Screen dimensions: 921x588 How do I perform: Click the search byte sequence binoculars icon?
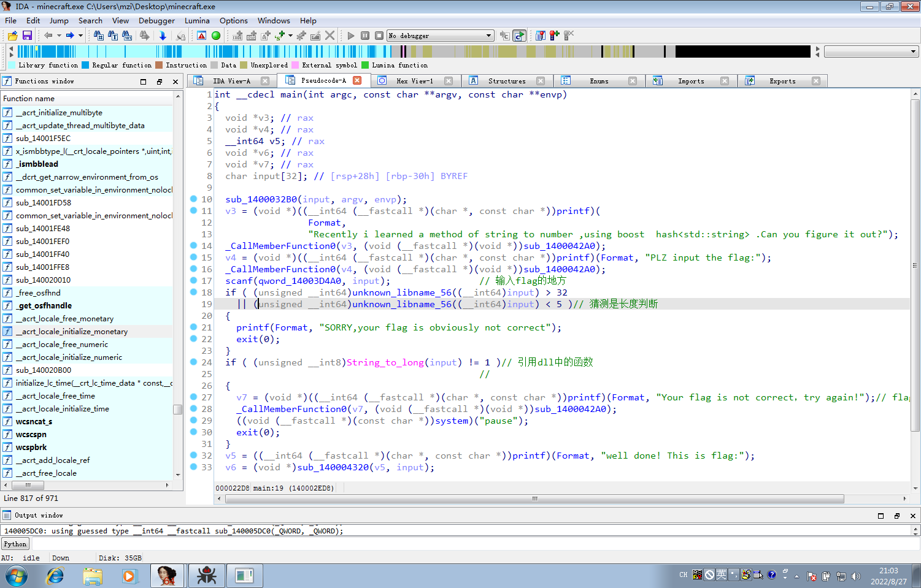click(x=127, y=36)
